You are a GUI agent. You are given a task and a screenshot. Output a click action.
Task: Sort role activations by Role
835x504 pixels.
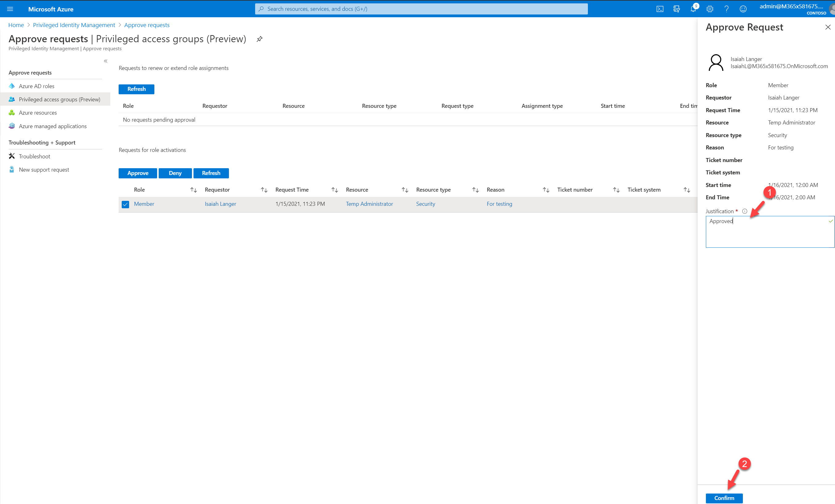193,190
